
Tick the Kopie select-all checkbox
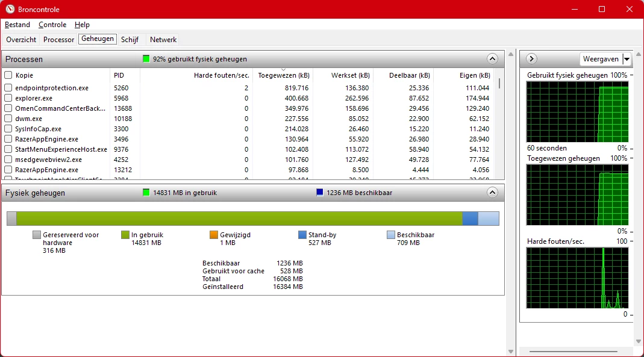8,75
